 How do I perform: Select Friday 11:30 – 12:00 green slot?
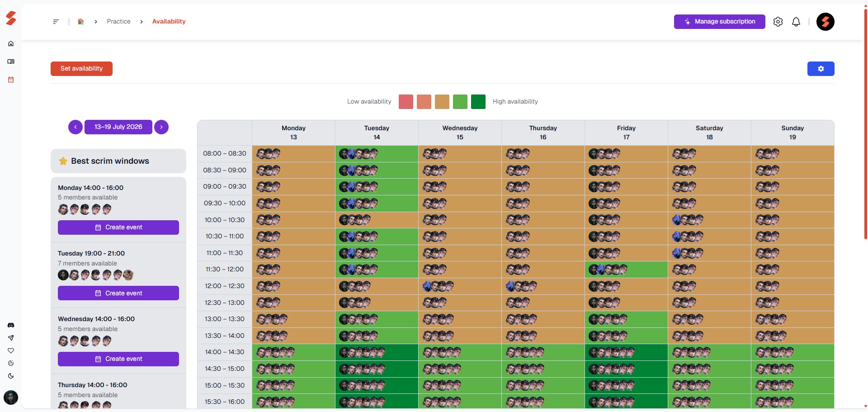(x=626, y=270)
